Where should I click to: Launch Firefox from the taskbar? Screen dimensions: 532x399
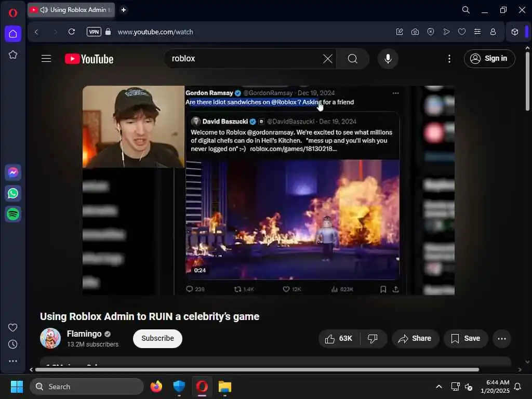coord(156,387)
